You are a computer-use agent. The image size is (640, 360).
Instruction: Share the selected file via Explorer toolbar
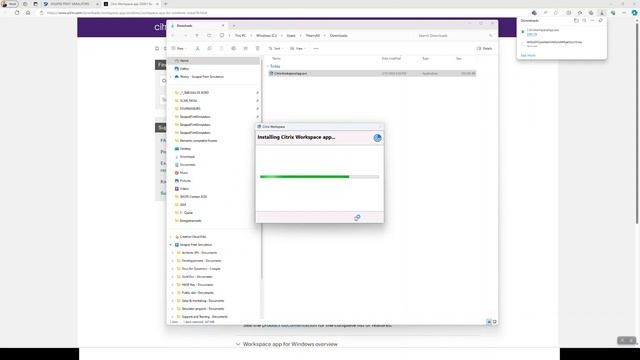tap(245, 49)
